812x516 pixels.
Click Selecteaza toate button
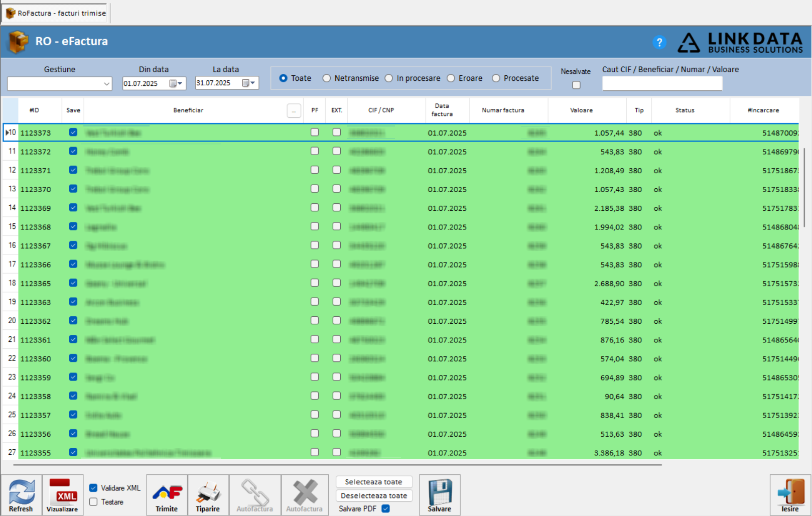tap(374, 482)
